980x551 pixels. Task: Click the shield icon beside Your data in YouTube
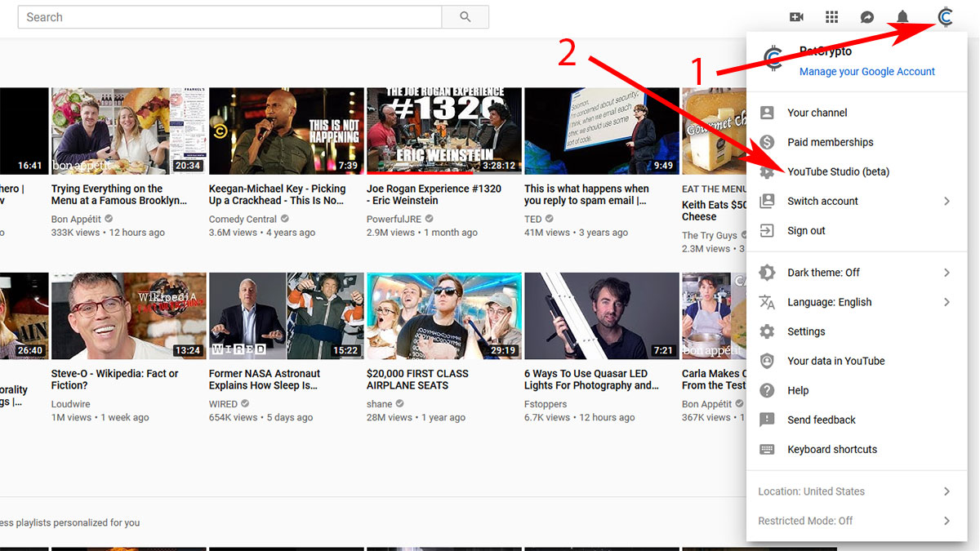(767, 361)
